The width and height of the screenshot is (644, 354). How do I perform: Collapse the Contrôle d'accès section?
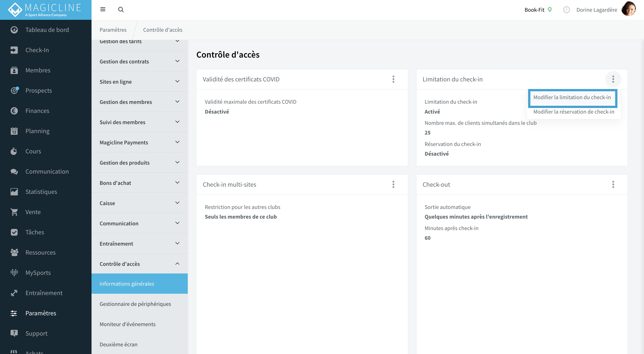point(139,264)
